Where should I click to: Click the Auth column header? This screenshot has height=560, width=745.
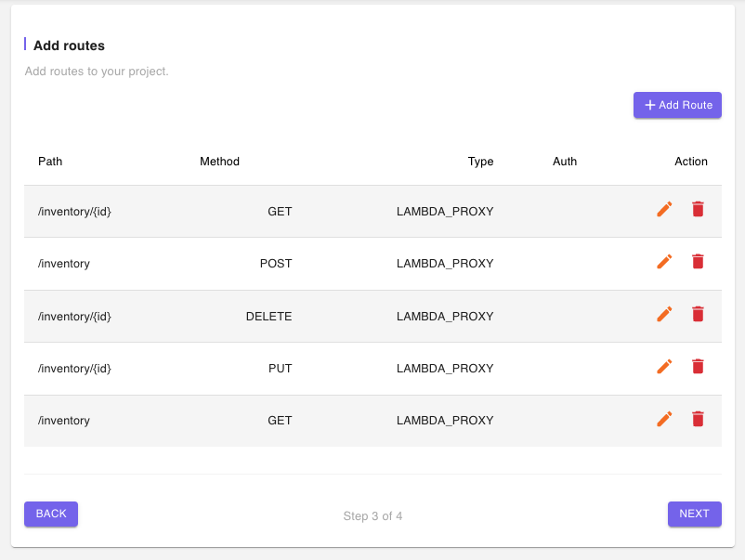(565, 162)
